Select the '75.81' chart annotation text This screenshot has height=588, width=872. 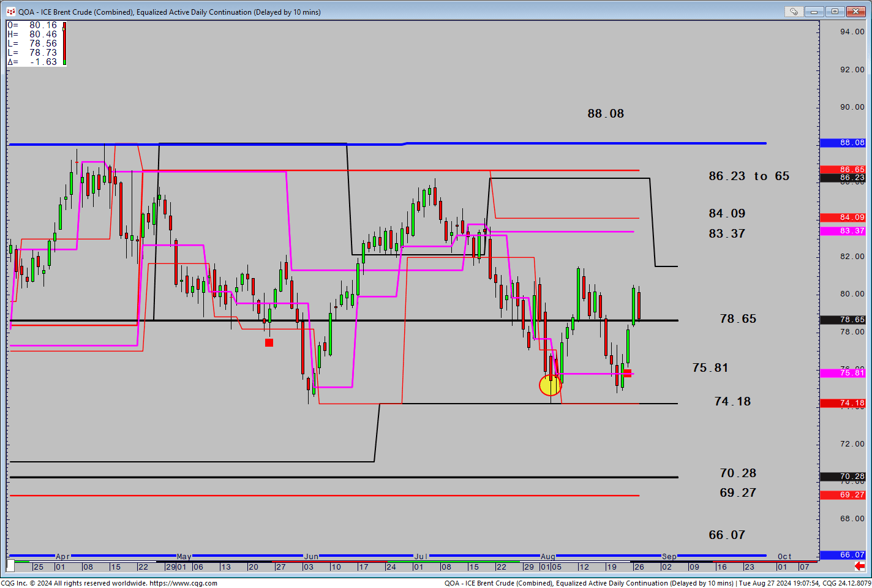click(710, 367)
